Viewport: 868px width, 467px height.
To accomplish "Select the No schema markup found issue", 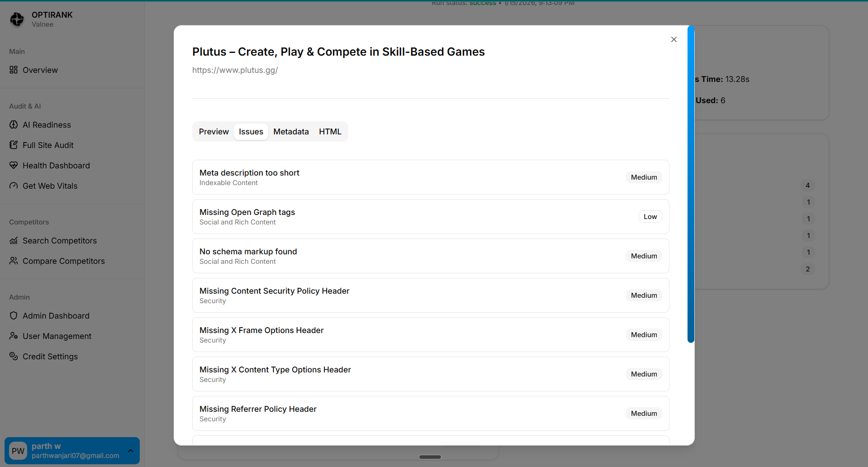I will [431, 256].
